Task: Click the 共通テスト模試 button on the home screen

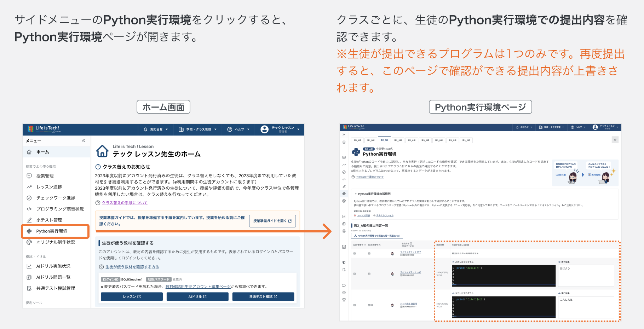Action: tap(263, 296)
